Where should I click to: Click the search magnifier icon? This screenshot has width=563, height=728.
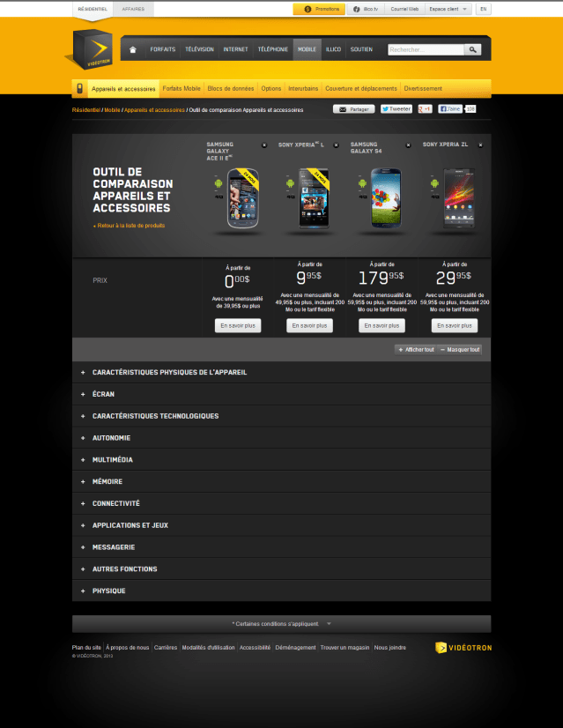point(472,50)
